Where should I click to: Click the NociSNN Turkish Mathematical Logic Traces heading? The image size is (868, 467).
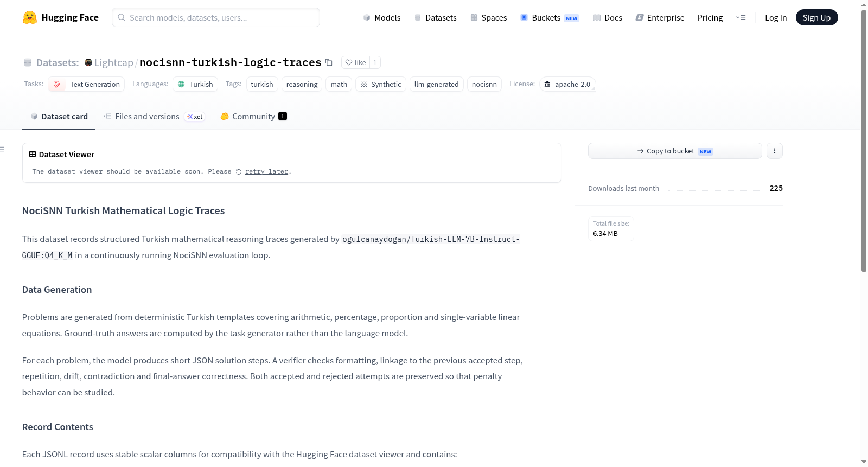click(x=124, y=211)
